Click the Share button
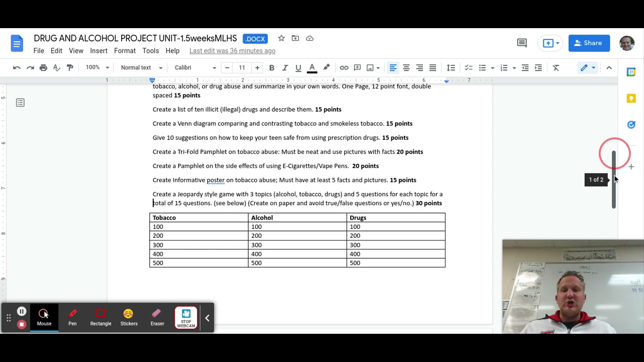Screen dimensions: 644x362 coord(589,43)
